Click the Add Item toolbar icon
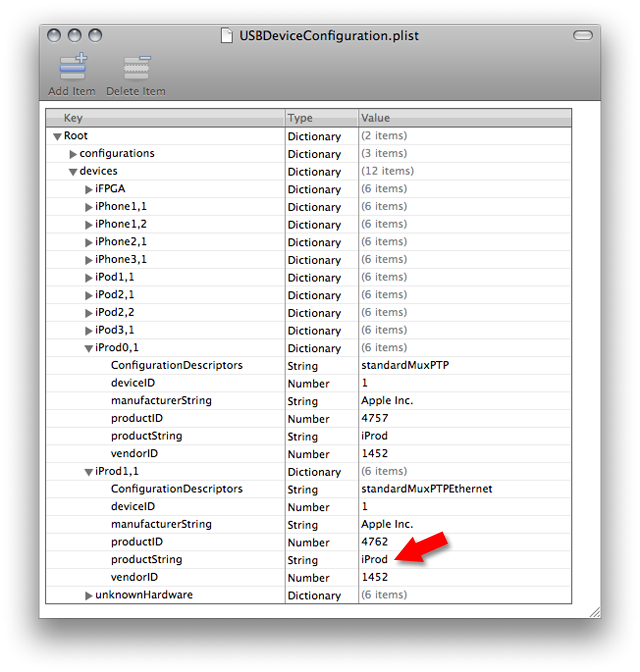 72,66
